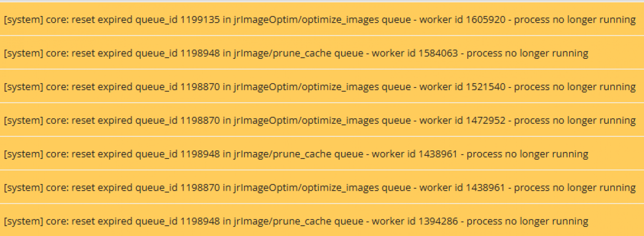The width and height of the screenshot is (644, 236).
Task: Click 'process no longer running' in worker 1394286 row
Action: [x=528, y=221]
